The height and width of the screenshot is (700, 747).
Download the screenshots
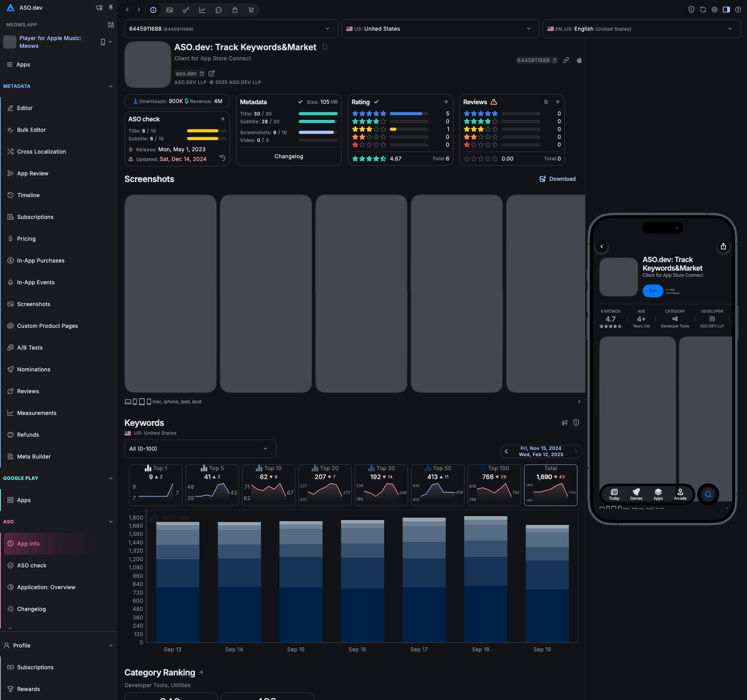pyautogui.click(x=558, y=179)
